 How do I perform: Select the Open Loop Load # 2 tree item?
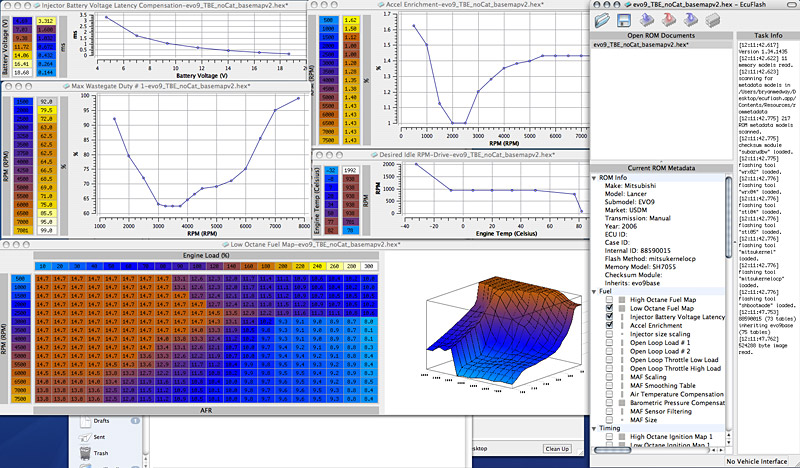[x=660, y=352]
